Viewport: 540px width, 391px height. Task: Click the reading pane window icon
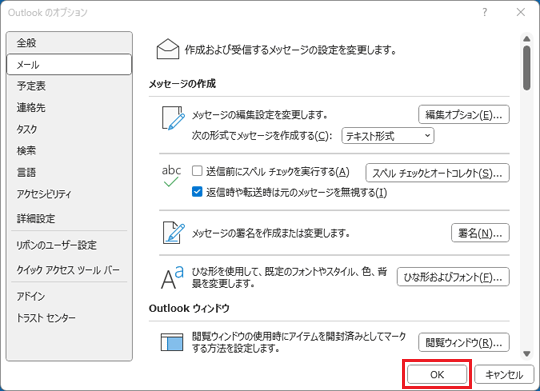[x=172, y=342]
